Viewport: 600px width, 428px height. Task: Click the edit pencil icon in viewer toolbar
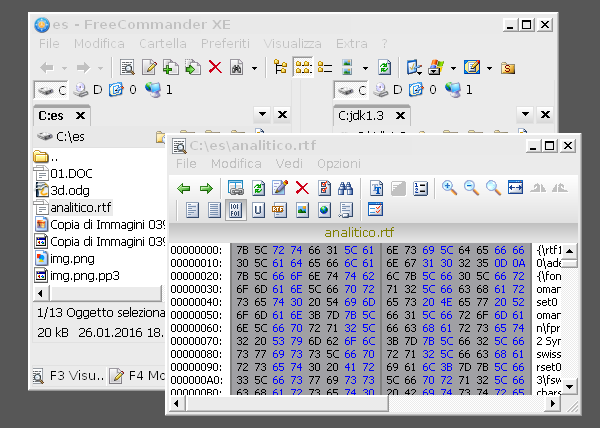coord(280,188)
